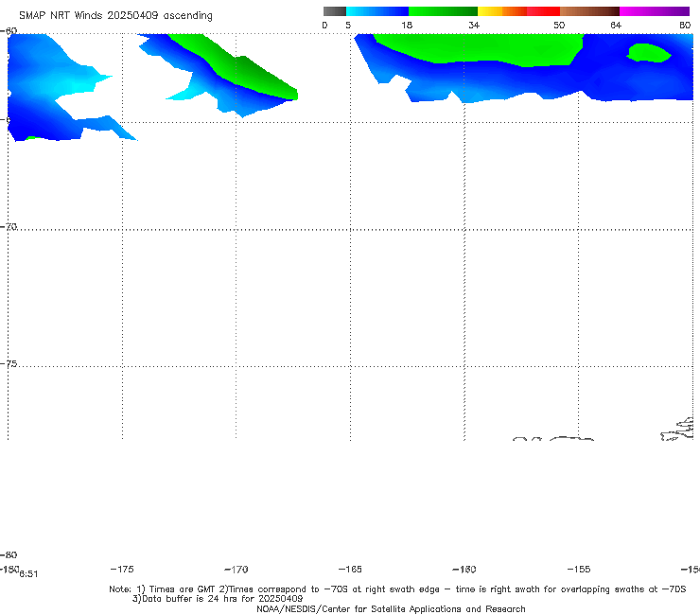This screenshot has width=700, height=615.
Task: Click the note "3)Data buffer is 24 hrs"
Action: tap(218, 599)
